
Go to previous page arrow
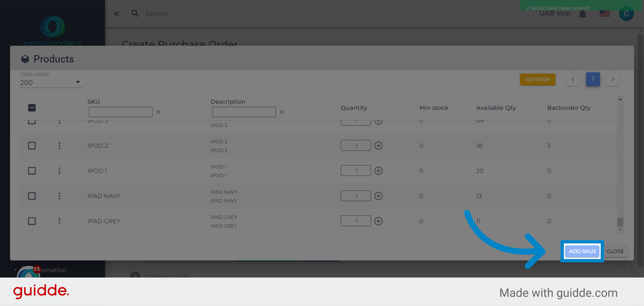[x=573, y=80]
